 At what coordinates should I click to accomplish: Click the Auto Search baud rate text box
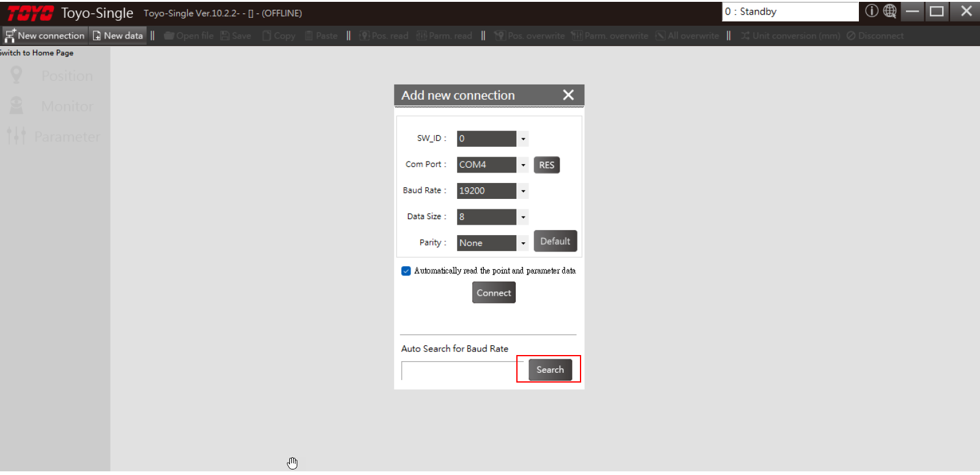pyautogui.click(x=462, y=370)
